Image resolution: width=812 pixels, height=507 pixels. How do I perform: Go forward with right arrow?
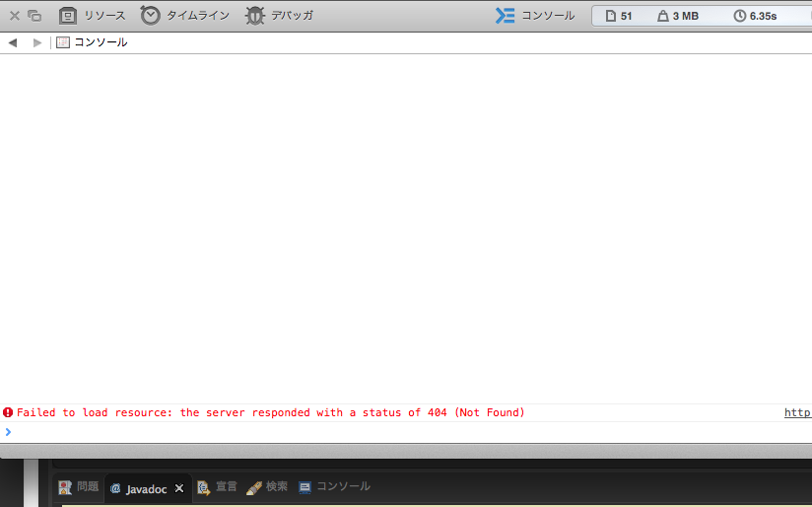[36, 42]
